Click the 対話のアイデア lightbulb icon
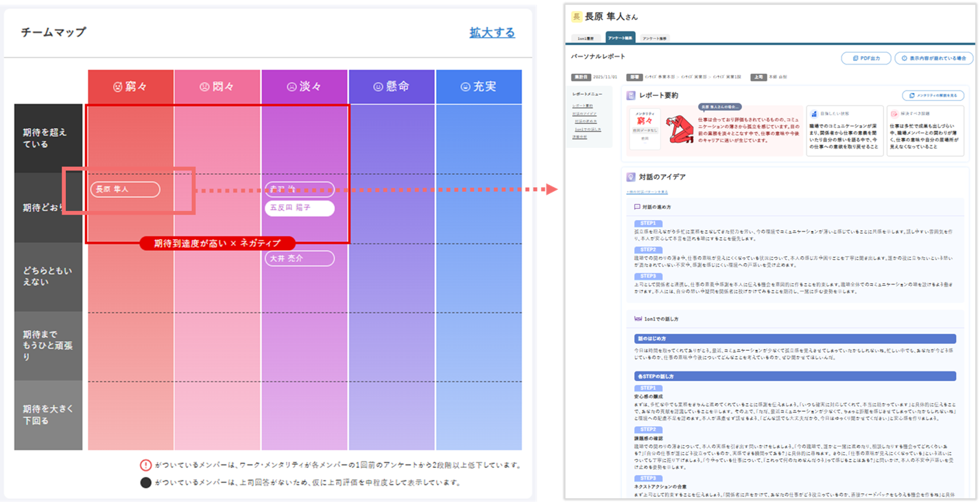Screen dimensions: 980x503 (x=630, y=177)
